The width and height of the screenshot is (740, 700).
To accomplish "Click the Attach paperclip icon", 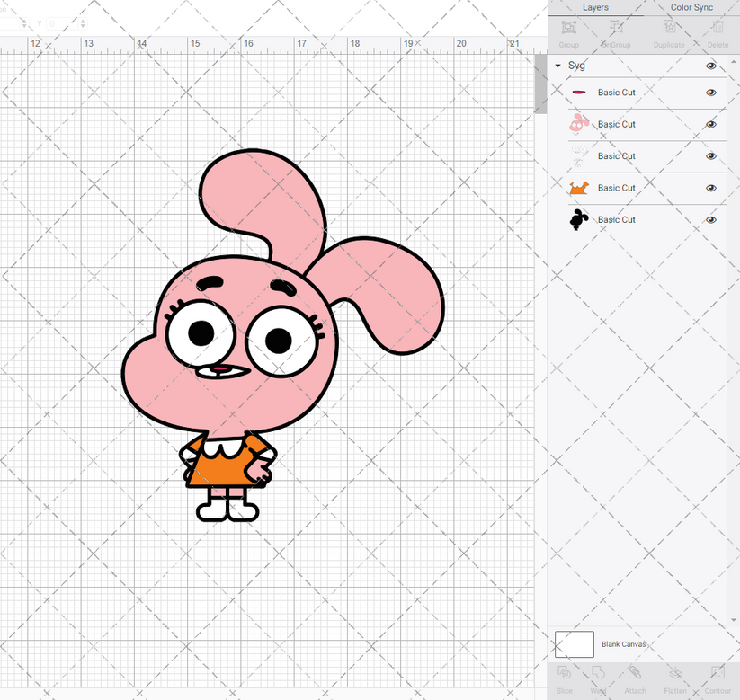I will [x=635, y=676].
